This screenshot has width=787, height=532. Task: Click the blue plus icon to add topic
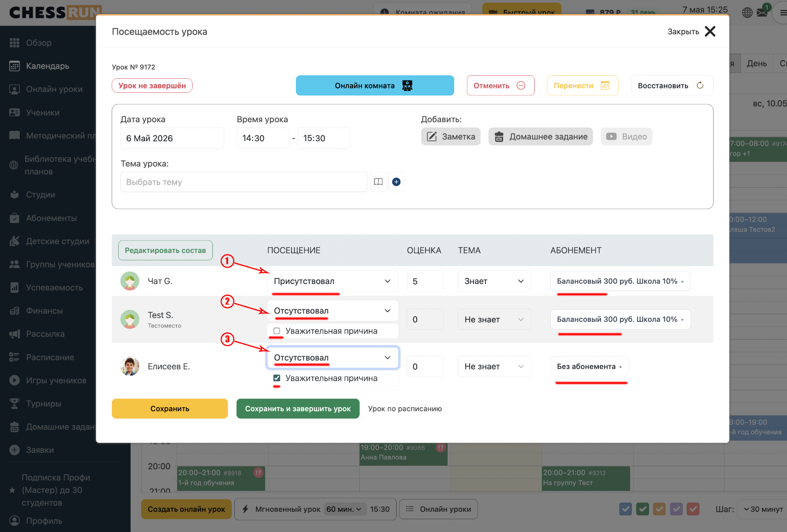pos(396,182)
